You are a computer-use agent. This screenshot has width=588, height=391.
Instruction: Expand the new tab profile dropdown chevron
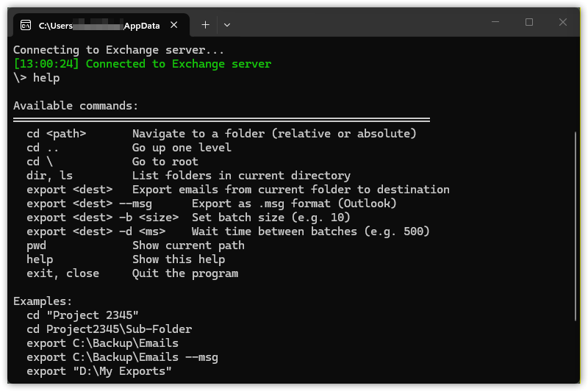click(227, 24)
